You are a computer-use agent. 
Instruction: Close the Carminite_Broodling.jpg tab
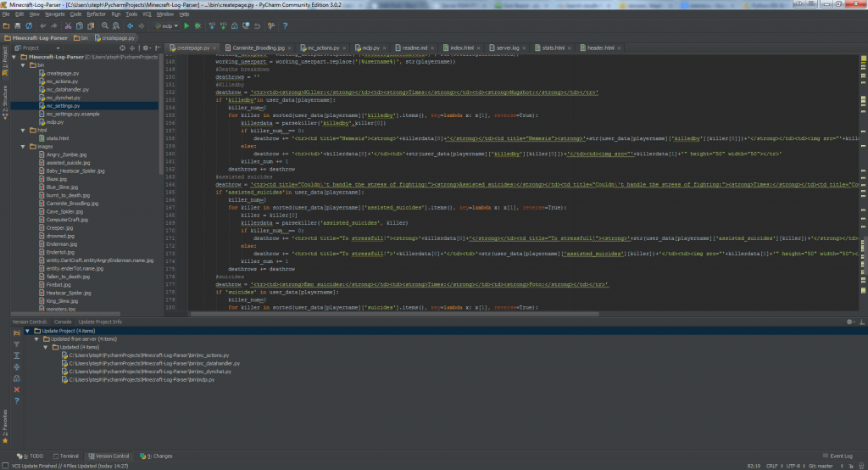pyautogui.click(x=290, y=48)
